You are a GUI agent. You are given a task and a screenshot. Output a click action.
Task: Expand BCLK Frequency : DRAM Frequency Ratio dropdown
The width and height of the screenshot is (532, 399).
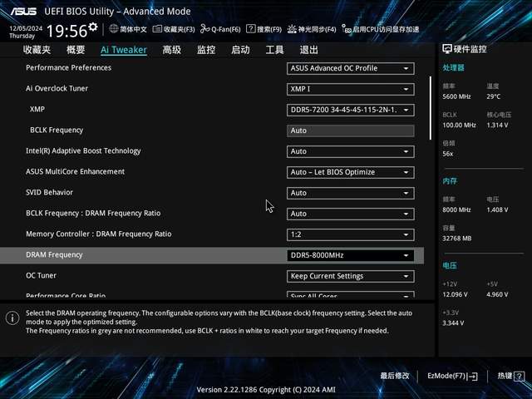click(x=351, y=214)
